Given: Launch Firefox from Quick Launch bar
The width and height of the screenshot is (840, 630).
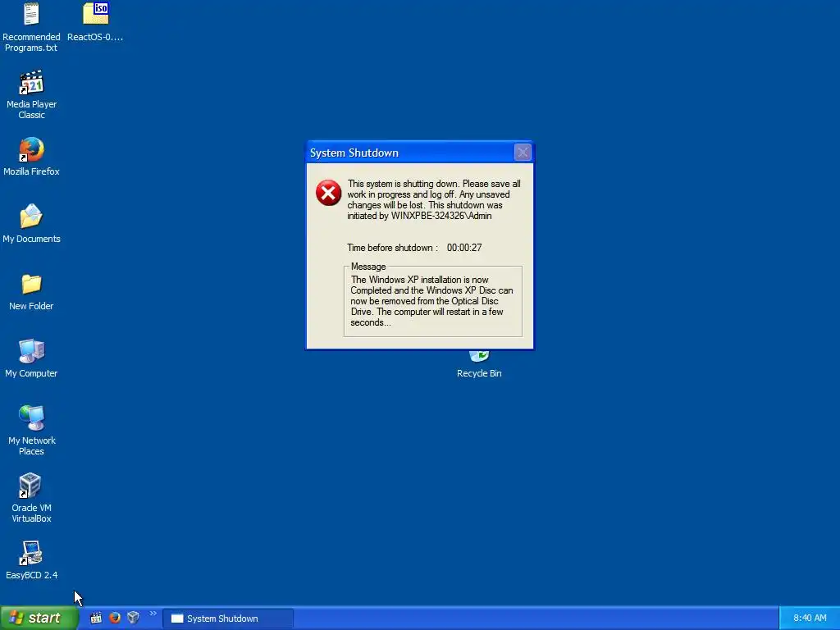Looking at the screenshot, I should click(115, 618).
